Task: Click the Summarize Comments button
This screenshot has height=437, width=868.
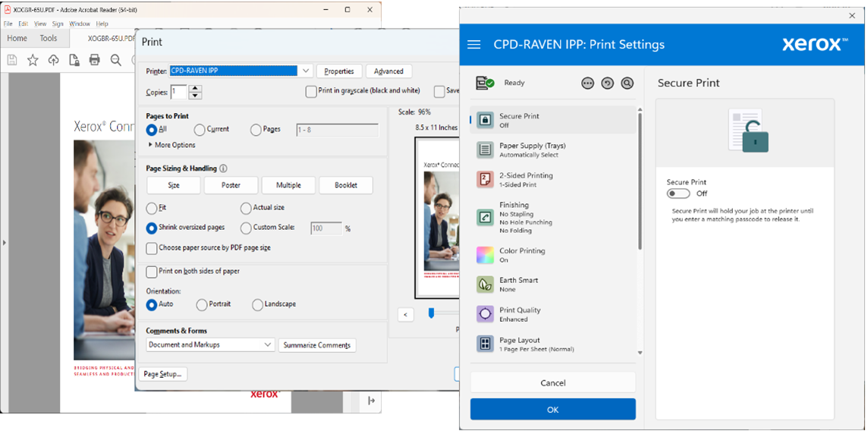Action: [317, 345]
